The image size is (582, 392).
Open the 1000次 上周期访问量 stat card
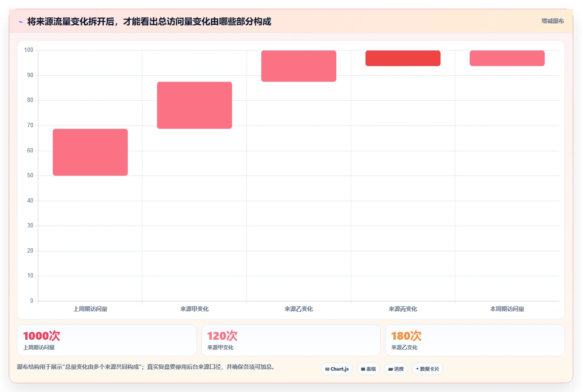pos(107,340)
